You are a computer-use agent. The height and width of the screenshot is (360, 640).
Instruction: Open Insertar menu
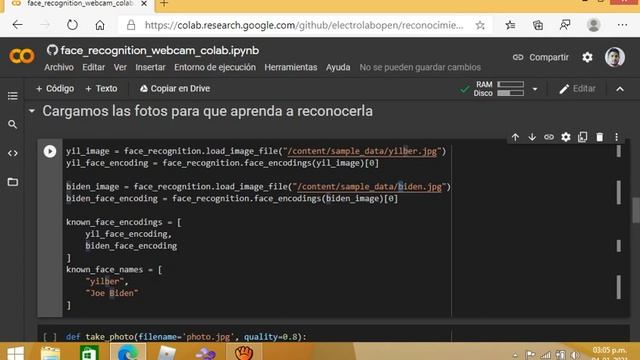pos(150,67)
